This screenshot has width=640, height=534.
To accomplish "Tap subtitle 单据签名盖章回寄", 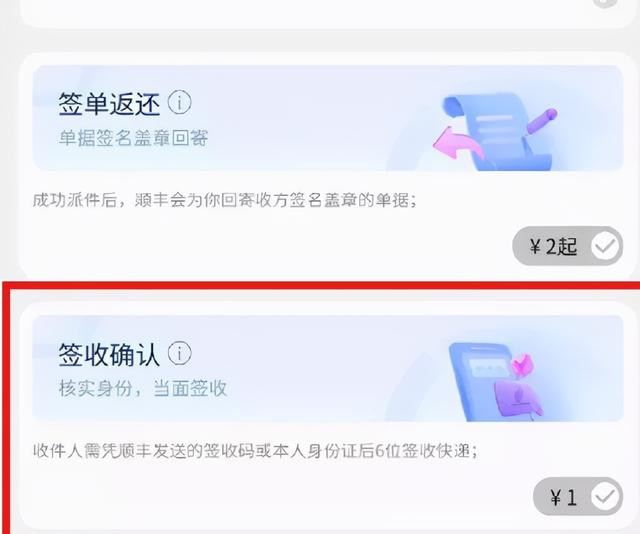I will (x=133, y=138).
